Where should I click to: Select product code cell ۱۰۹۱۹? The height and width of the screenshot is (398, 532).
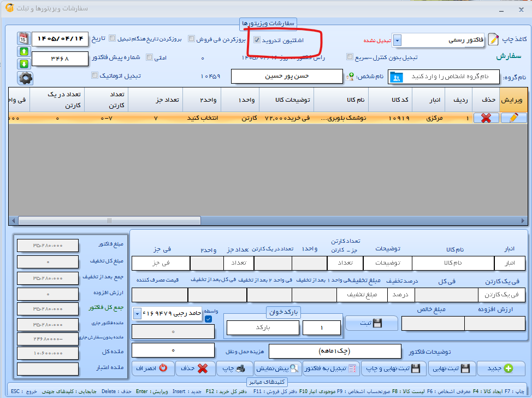coord(390,118)
